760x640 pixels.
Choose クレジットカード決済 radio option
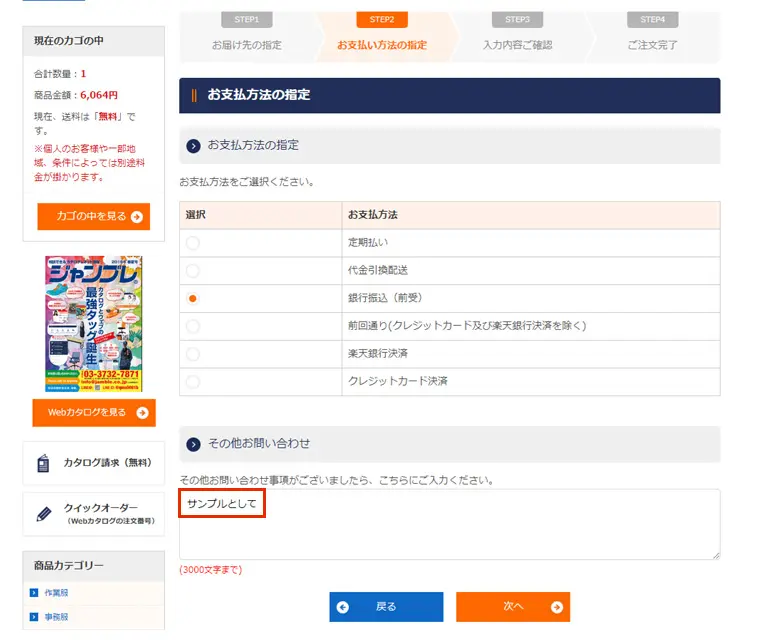(193, 382)
